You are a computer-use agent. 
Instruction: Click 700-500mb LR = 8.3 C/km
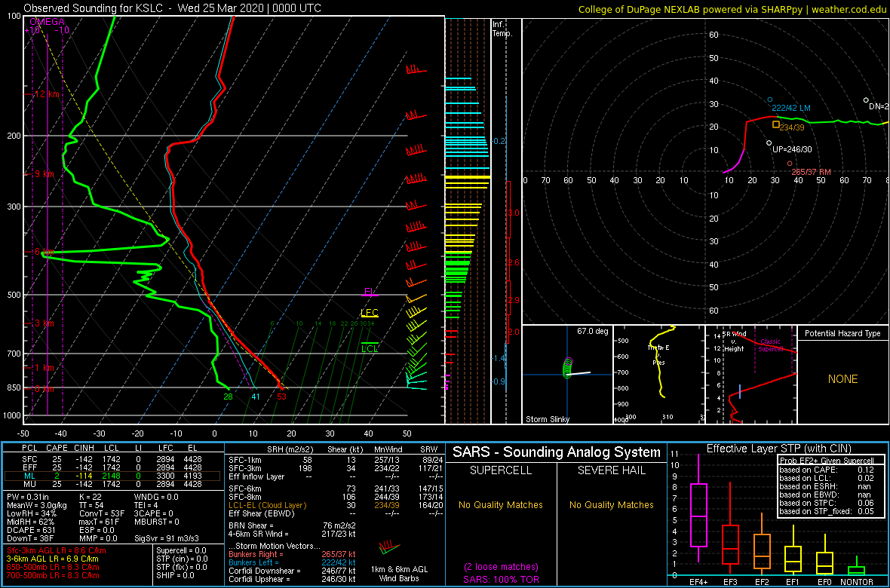coord(54,575)
